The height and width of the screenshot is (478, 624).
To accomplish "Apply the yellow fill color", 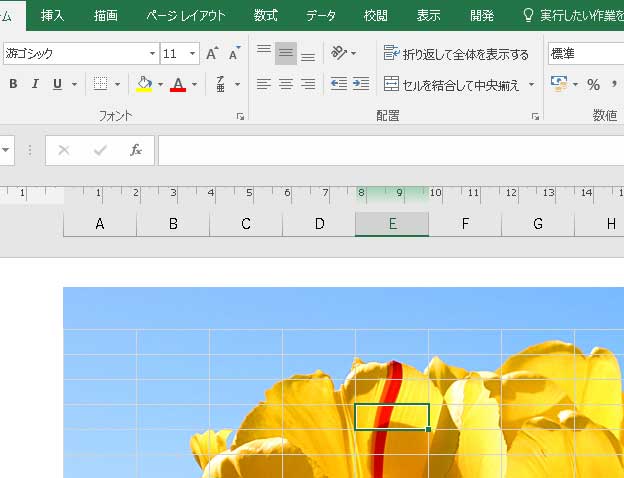I will (144, 84).
